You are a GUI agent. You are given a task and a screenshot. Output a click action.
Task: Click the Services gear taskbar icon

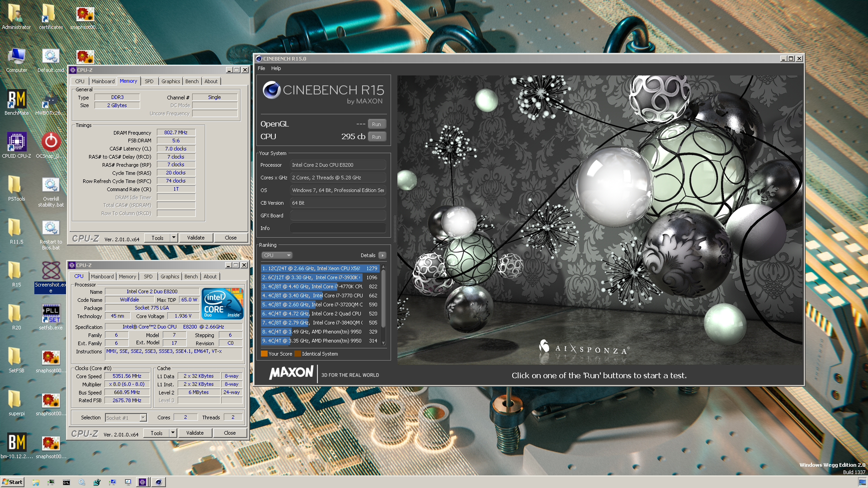[82, 482]
